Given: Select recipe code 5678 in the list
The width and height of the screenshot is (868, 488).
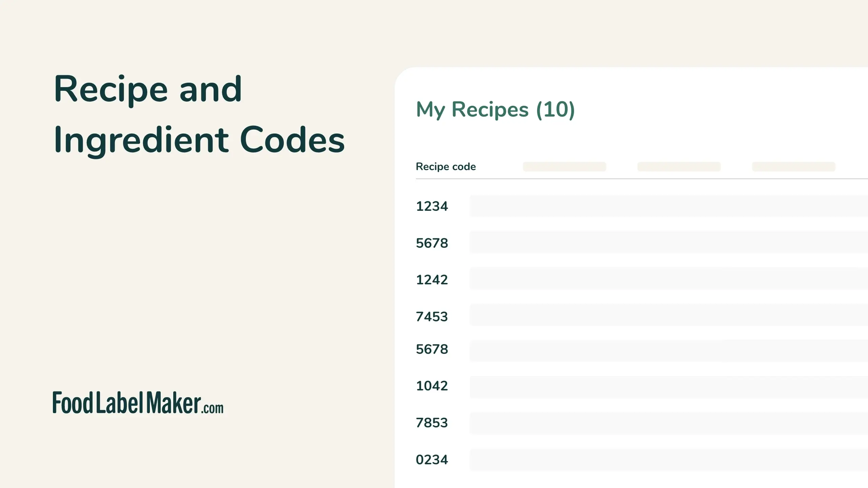Looking at the screenshot, I should click(x=432, y=243).
